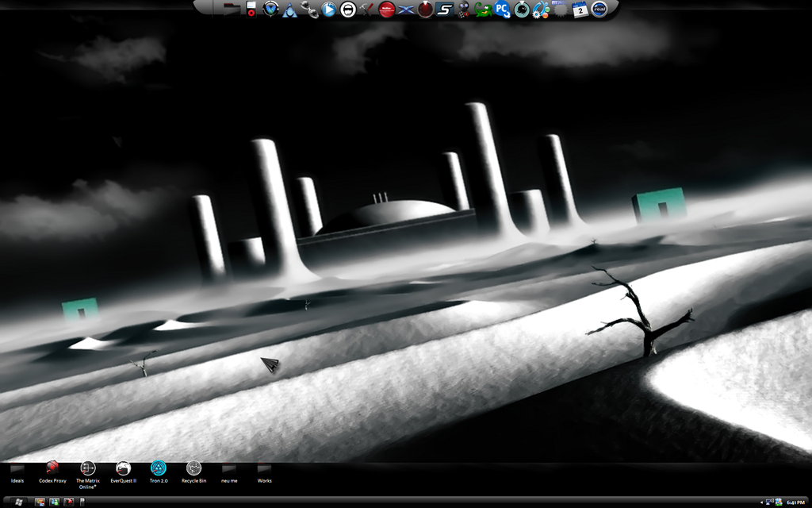The width and height of the screenshot is (812, 508).
Task: Expand hidden system tray icons arrow
Action: coord(762,502)
